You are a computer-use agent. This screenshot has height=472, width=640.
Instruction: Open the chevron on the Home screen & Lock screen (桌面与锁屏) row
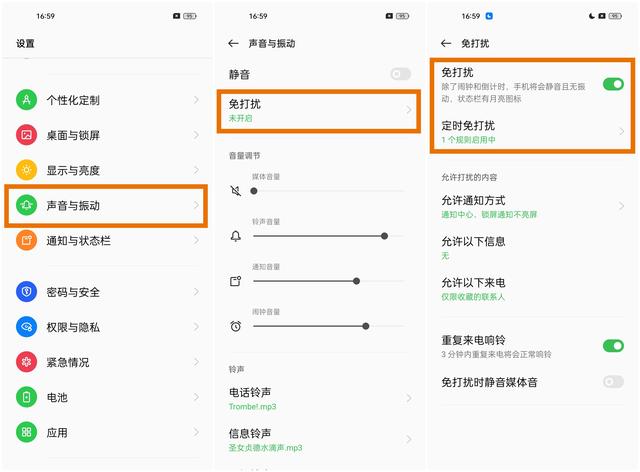point(196,135)
